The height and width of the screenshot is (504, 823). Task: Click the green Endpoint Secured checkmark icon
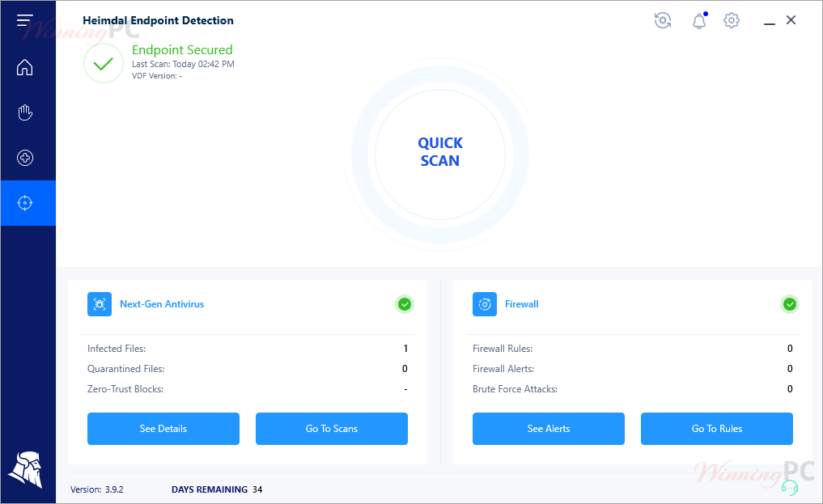click(x=104, y=63)
